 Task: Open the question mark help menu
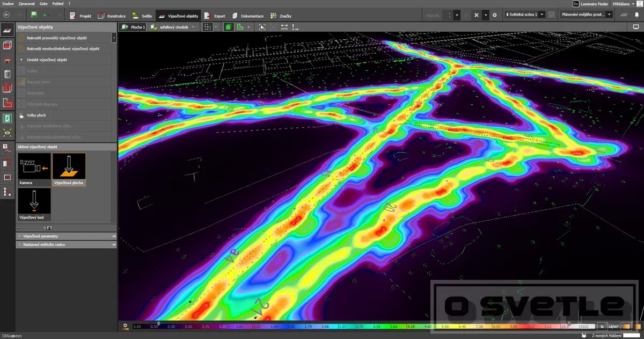[x=69, y=3]
